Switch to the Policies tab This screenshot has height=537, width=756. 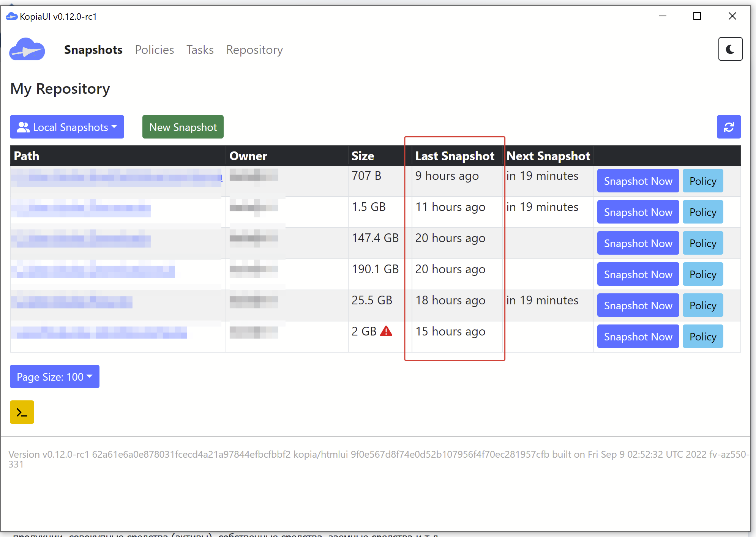[154, 50]
